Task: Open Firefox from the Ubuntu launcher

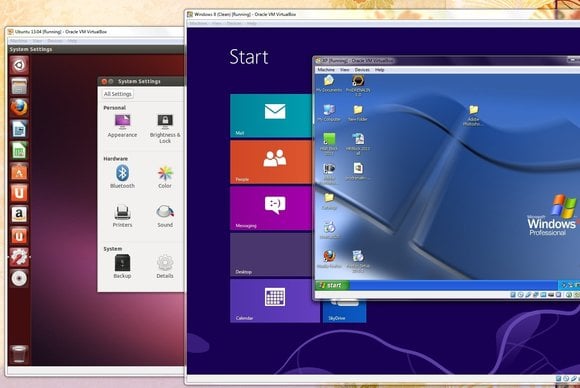Action: (x=19, y=108)
